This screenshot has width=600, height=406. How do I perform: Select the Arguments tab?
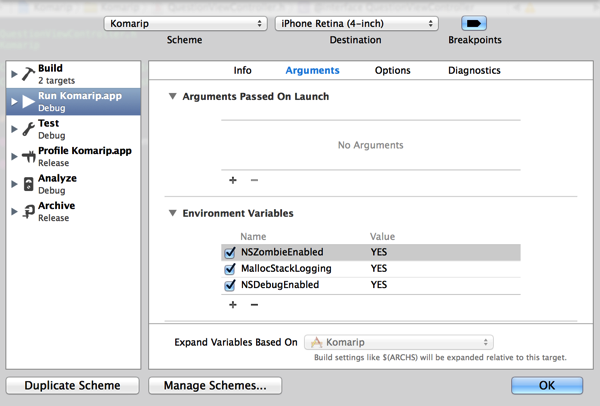[x=312, y=70]
